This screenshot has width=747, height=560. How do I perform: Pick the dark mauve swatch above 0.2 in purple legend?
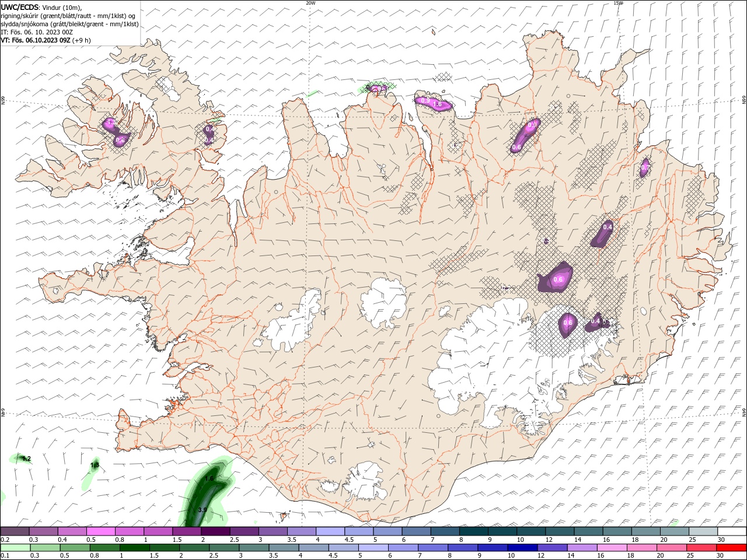(15, 531)
